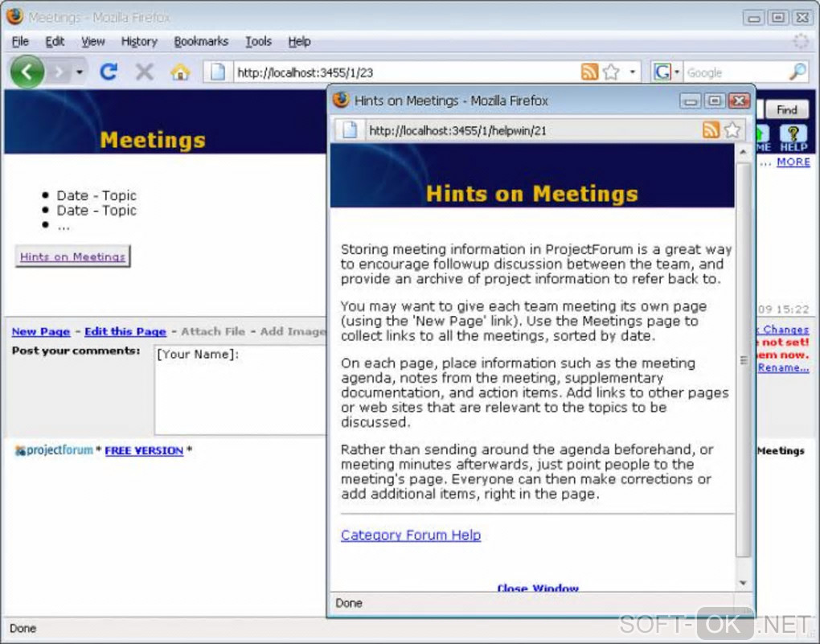This screenshot has height=644, width=820.
Task: Click the green Back arrow button
Action: [27, 72]
